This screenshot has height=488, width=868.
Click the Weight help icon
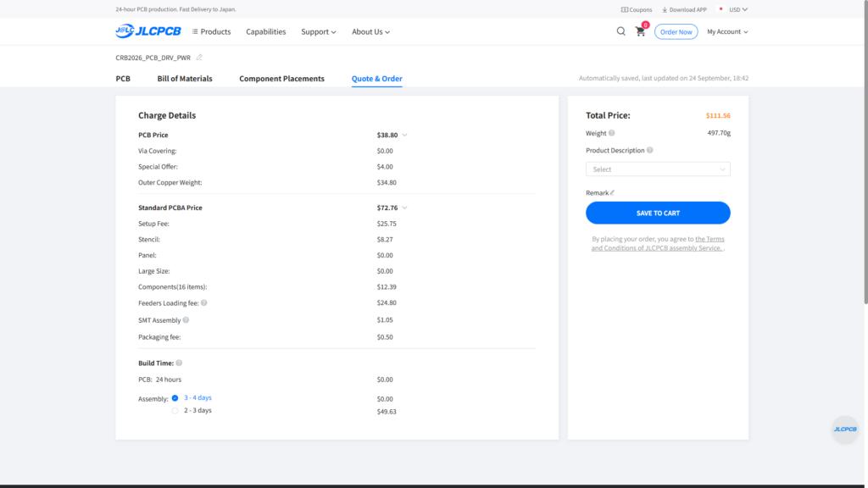point(612,133)
